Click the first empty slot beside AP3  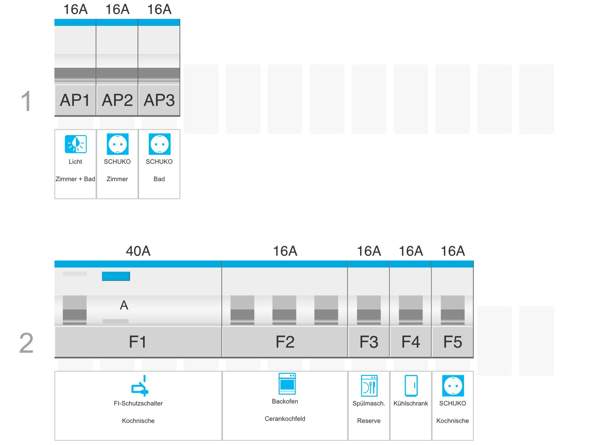pos(201,99)
